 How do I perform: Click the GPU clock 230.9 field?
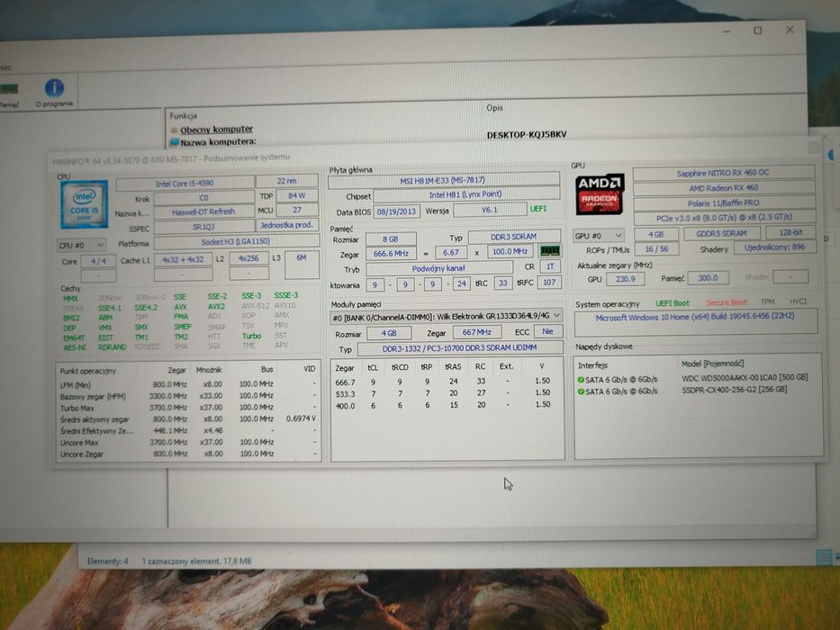[x=625, y=279]
